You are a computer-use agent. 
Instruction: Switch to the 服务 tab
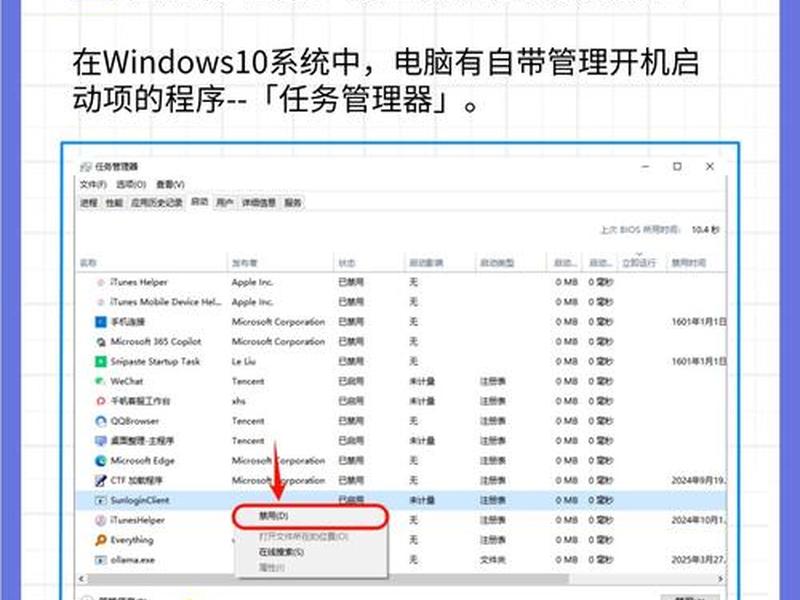(293, 203)
